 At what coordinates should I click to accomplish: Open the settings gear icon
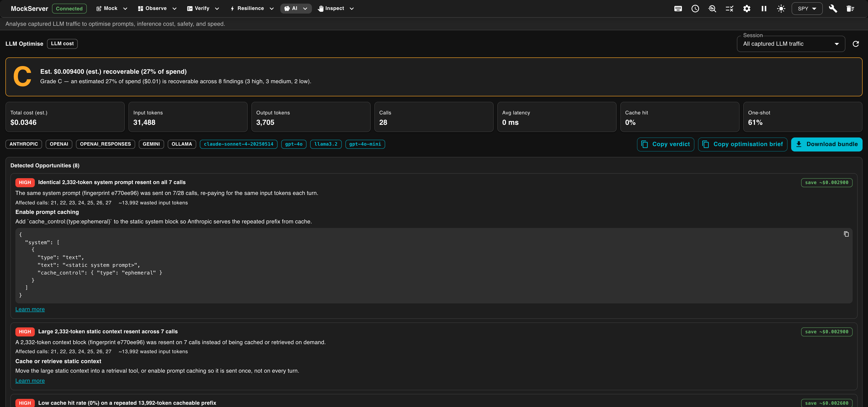coord(747,9)
